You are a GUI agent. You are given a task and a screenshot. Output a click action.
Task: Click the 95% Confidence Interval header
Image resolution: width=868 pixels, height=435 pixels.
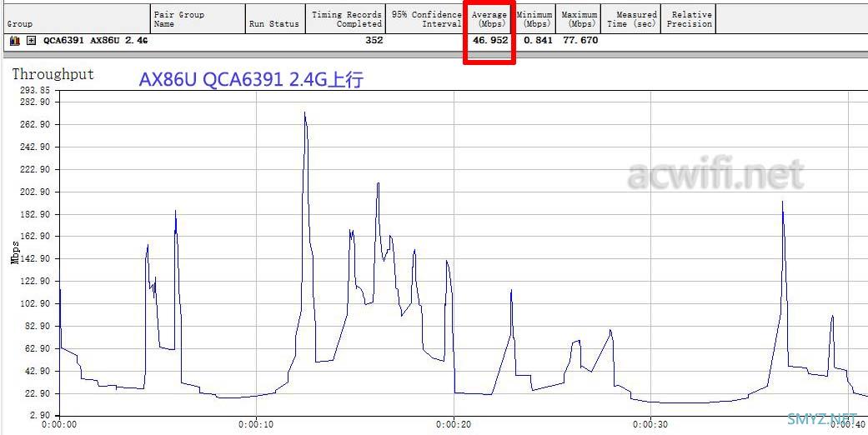pyautogui.click(x=425, y=19)
